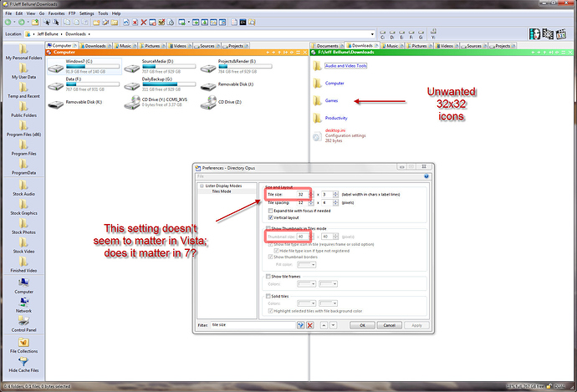Open Finished Video sidebar folder
The height and width of the screenshot is (392, 577).
point(23,265)
